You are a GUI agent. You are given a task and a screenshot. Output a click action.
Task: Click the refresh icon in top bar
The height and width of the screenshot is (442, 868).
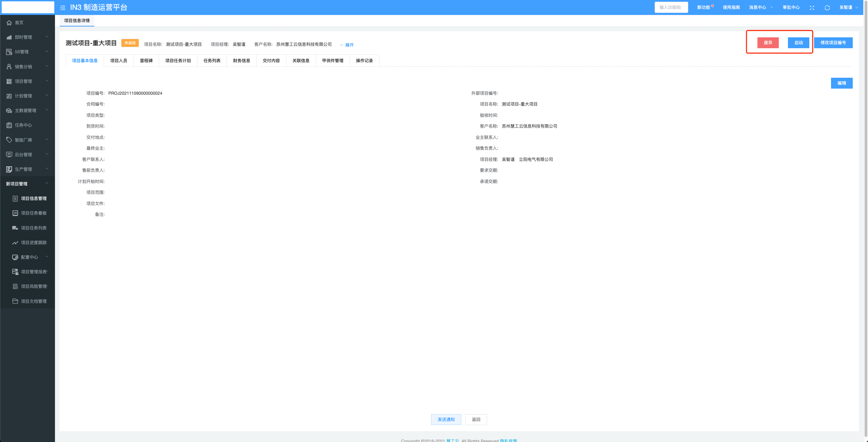click(x=827, y=7)
